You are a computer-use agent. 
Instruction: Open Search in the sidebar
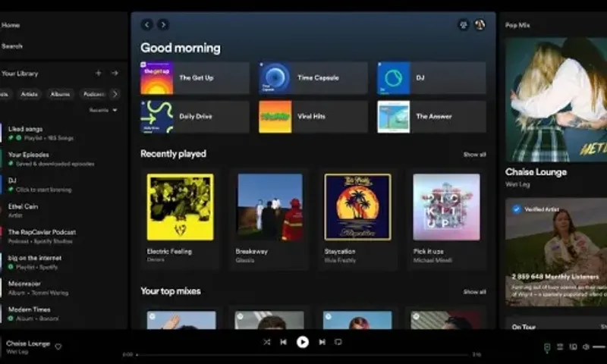11,46
